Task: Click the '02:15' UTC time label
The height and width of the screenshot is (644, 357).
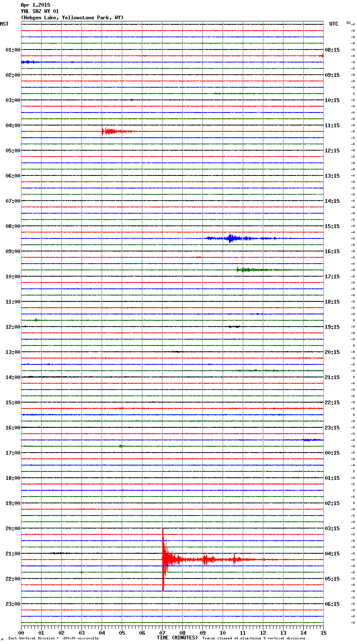Action: 332,503
